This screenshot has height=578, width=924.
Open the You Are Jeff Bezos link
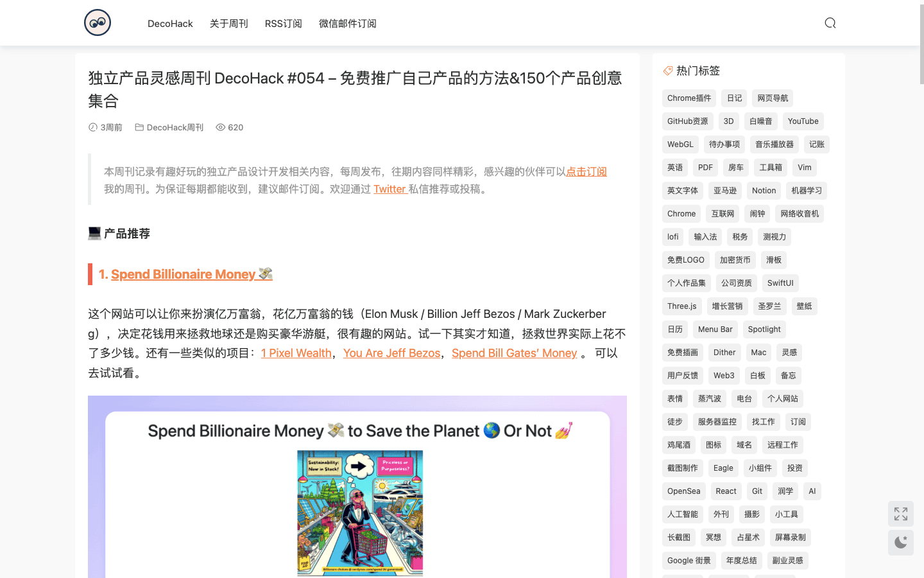click(x=391, y=353)
